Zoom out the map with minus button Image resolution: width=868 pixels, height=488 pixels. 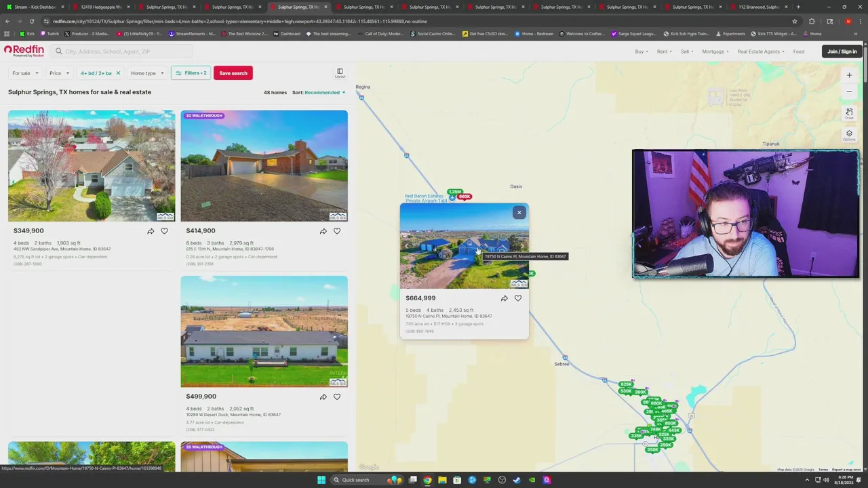point(849,91)
